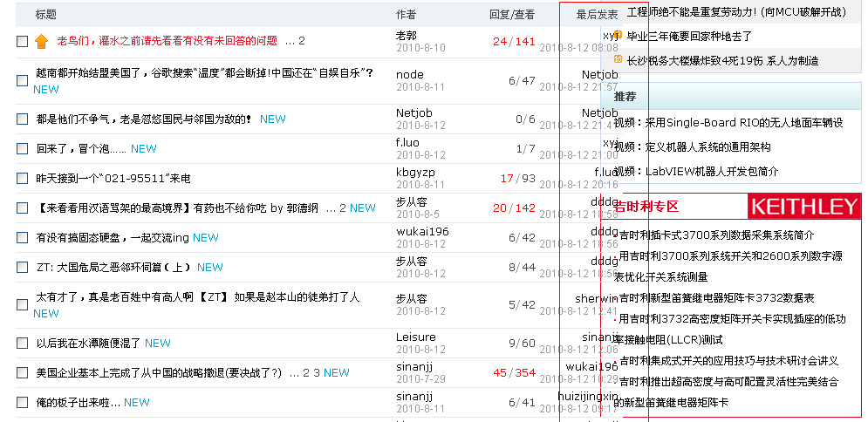Click the KEITHLEY logo banner
Image resolution: width=868 pixels, height=422 pixels.
804,207
